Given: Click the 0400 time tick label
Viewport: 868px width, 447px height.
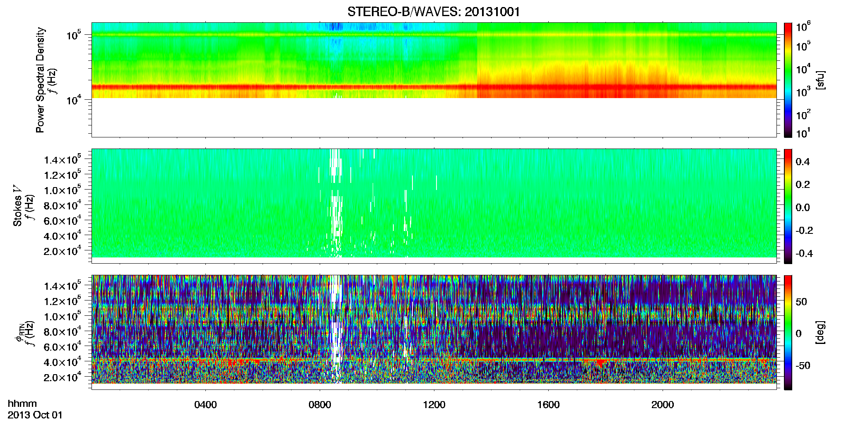Looking at the screenshot, I should pyautogui.click(x=205, y=405).
